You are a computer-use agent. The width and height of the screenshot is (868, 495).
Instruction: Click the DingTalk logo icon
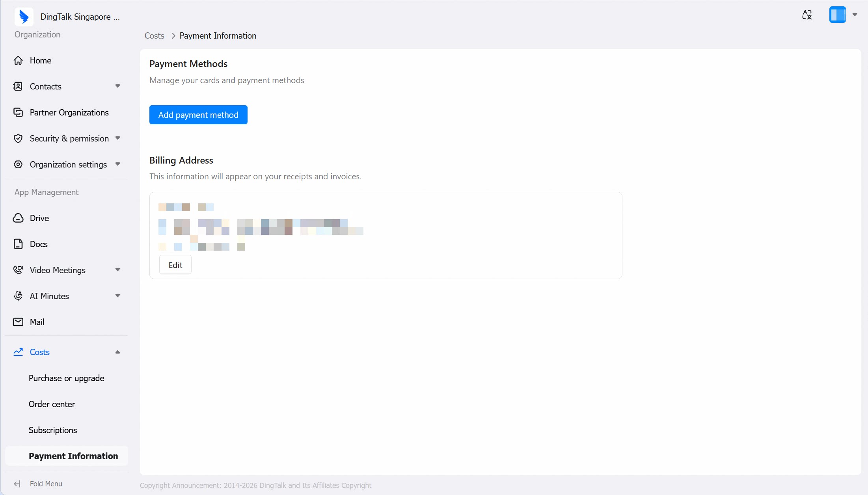click(x=24, y=17)
